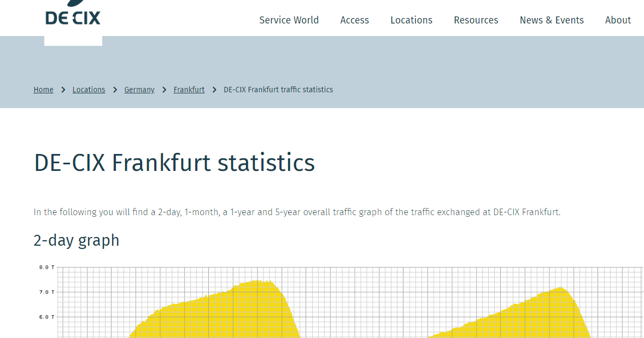Open the Service World menu

click(x=289, y=20)
